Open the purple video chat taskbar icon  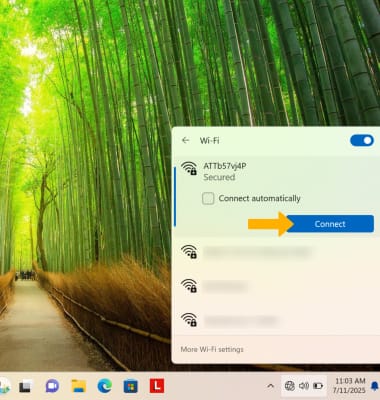tap(52, 386)
